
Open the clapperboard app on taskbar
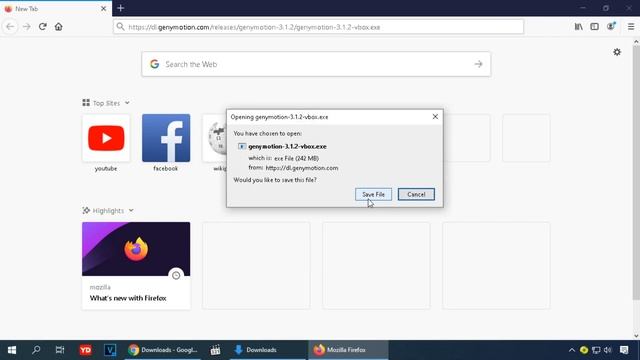click(216, 350)
